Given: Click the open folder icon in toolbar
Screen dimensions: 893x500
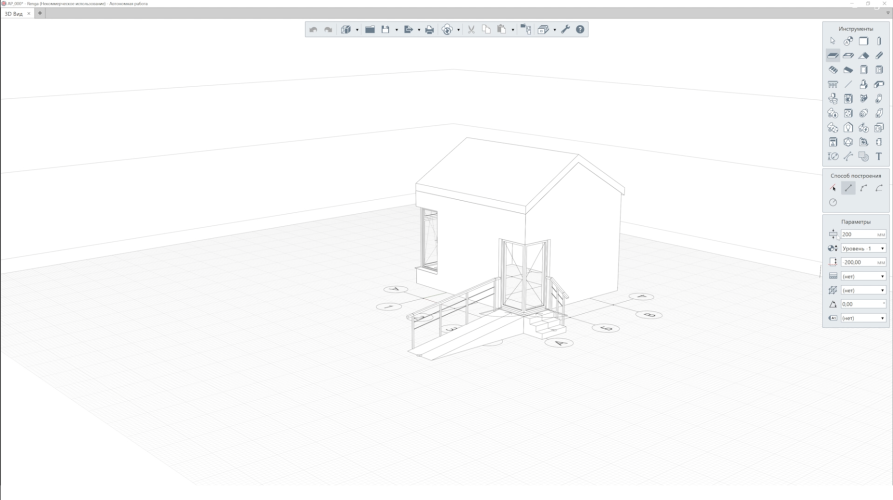Looking at the screenshot, I should (x=370, y=30).
